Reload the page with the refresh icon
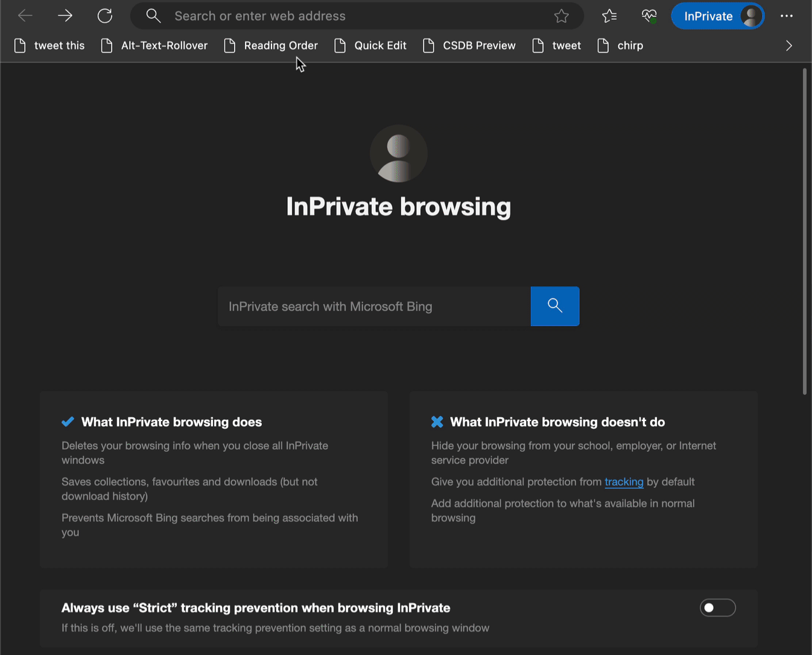The height and width of the screenshot is (655, 812). point(105,16)
